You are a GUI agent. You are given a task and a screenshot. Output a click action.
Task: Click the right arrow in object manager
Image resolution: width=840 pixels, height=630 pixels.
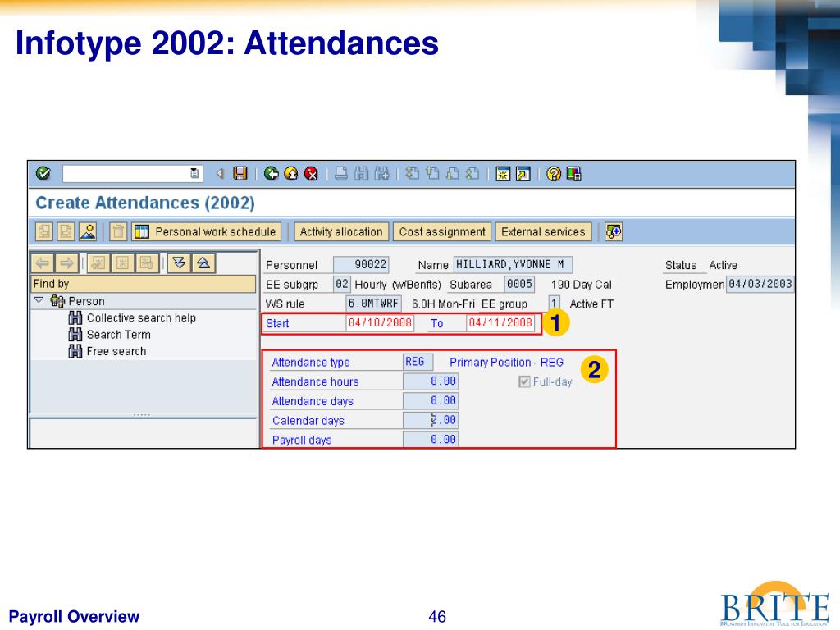67,263
